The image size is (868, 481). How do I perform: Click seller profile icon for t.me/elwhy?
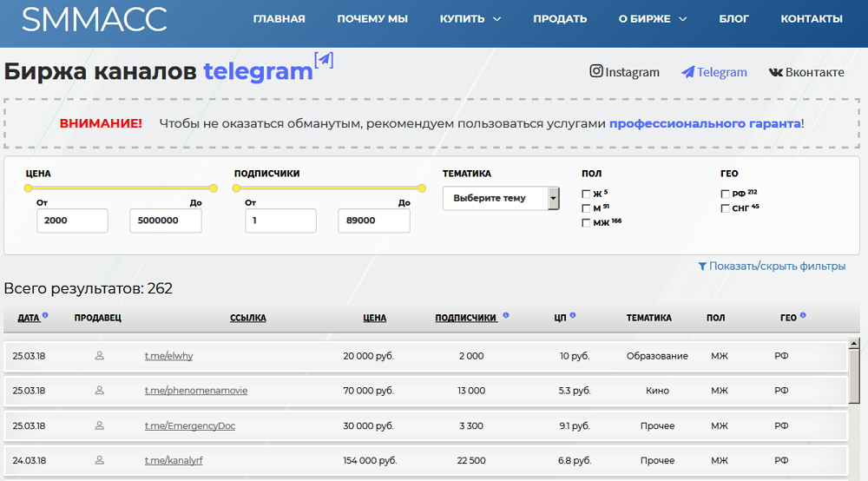[x=100, y=355]
